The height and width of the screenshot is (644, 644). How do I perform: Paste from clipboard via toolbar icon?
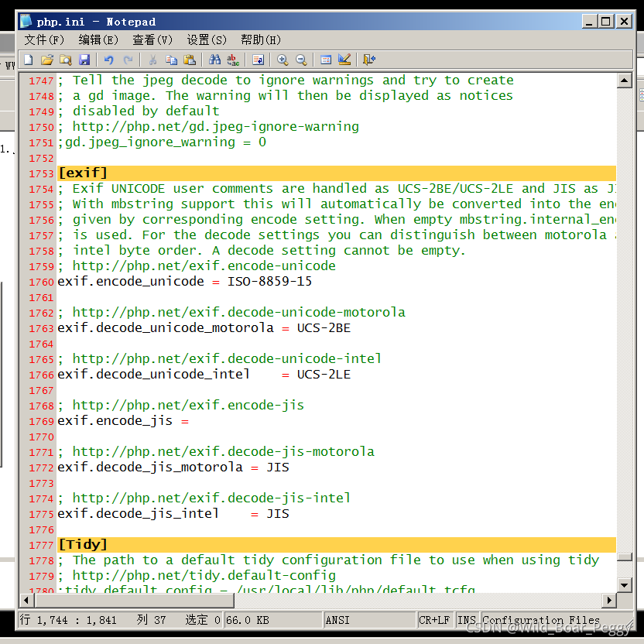click(190, 60)
